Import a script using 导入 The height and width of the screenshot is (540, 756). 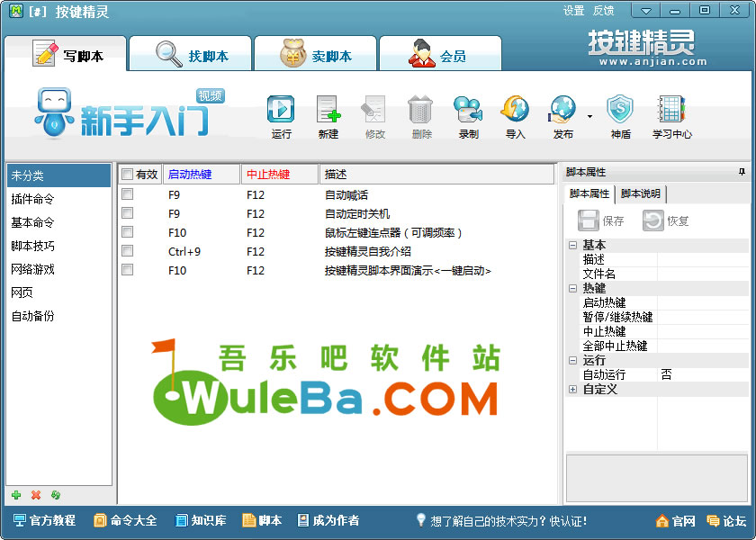click(515, 117)
